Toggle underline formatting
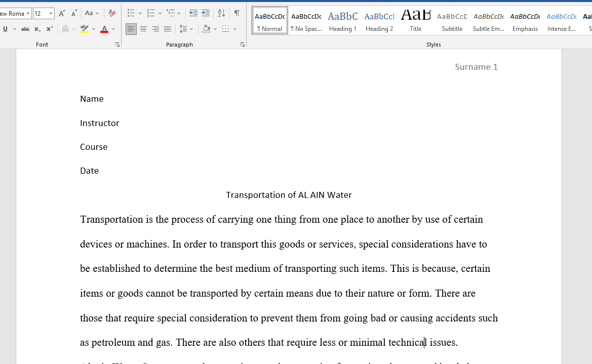This screenshot has width=592, height=364. coord(5,29)
